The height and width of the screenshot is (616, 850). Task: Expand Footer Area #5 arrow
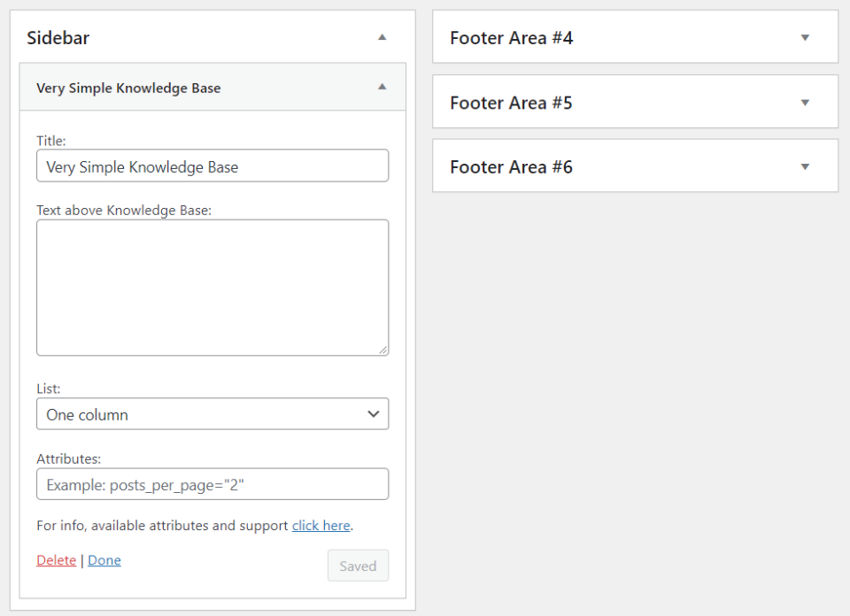805,102
